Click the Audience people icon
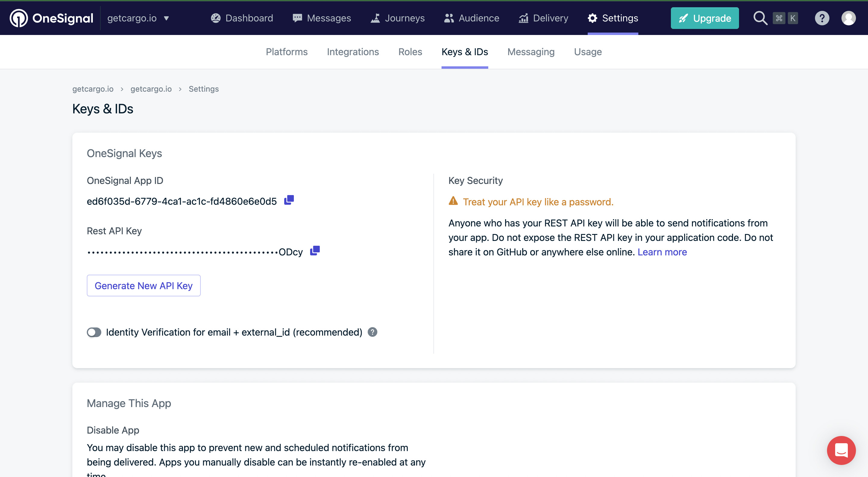This screenshot has width=868, height=477. [449, 18]
